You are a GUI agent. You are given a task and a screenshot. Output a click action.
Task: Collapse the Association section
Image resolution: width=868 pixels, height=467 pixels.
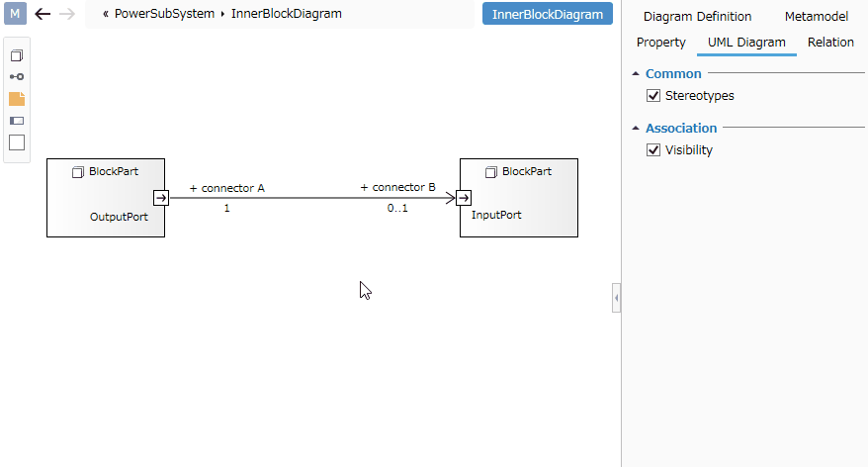coord(636,128)
